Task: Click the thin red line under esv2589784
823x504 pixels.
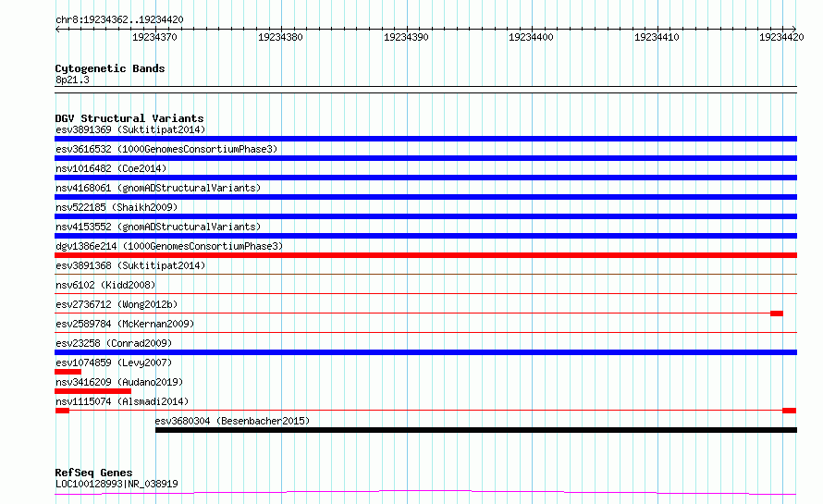Action: [425, 332]
